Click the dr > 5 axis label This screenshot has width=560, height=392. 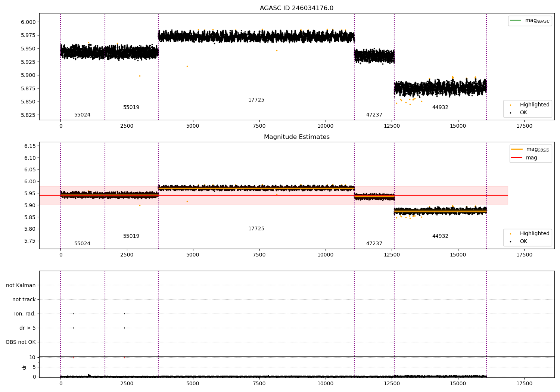pyautogui.click(x=28, y=328)
